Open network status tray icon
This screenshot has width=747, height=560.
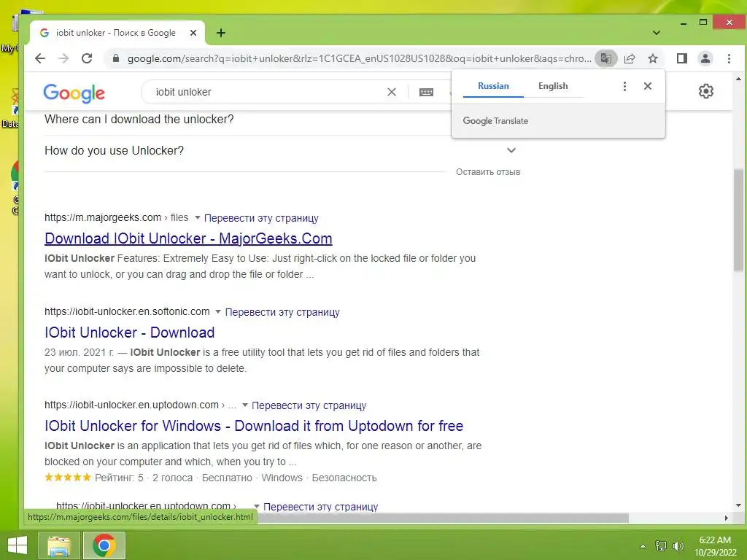(661, 546)
